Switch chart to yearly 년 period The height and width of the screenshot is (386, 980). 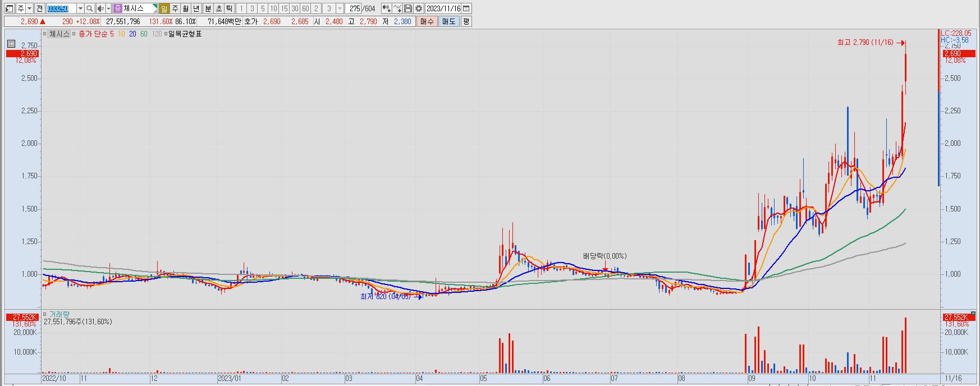coord(196,8)
